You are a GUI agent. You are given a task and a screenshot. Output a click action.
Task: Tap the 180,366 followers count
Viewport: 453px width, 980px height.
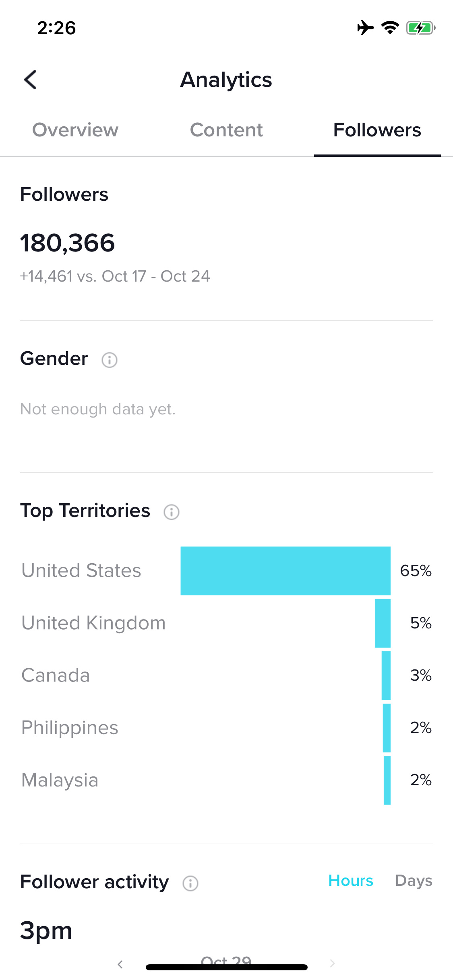[x=68, y=243]
